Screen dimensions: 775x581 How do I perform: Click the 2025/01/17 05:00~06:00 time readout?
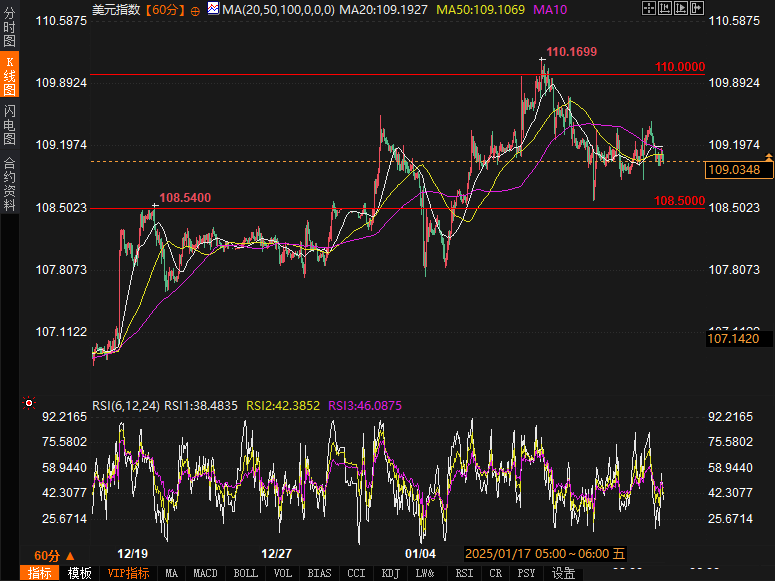pyautogui.click(x=545, y=553)
